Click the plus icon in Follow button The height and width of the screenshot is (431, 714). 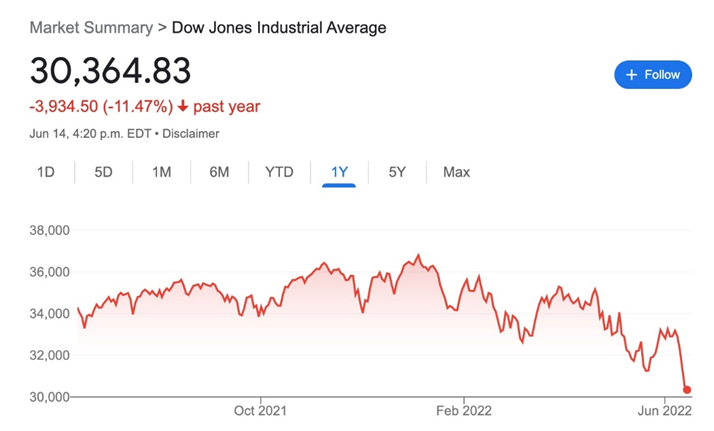point(631,74)
